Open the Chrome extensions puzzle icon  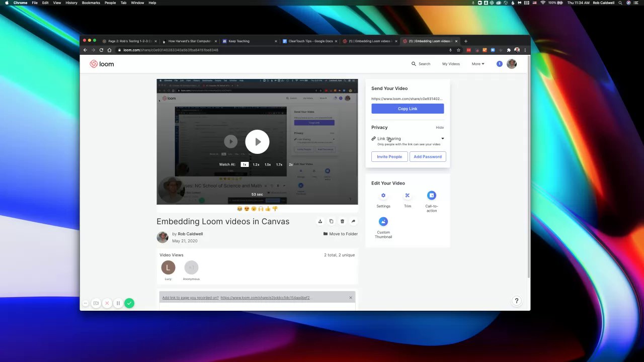[x=509, y=50]
